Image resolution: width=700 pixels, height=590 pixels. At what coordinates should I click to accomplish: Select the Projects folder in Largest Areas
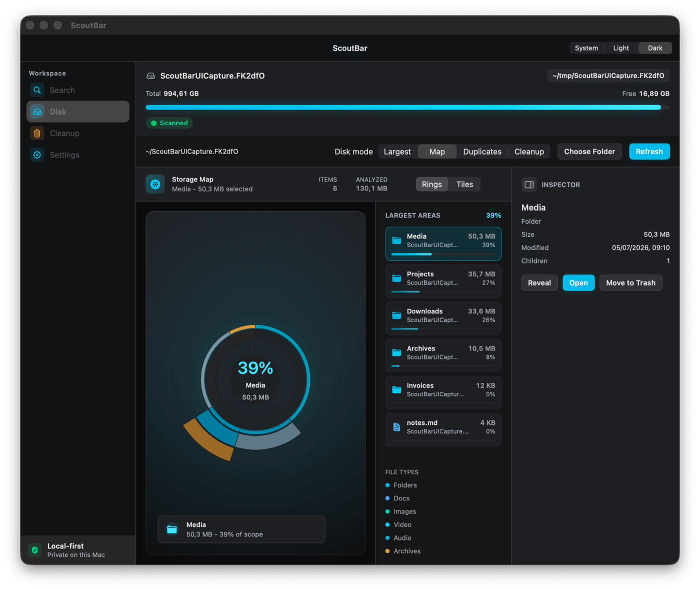pyautogui.click(x=443, y=281)
